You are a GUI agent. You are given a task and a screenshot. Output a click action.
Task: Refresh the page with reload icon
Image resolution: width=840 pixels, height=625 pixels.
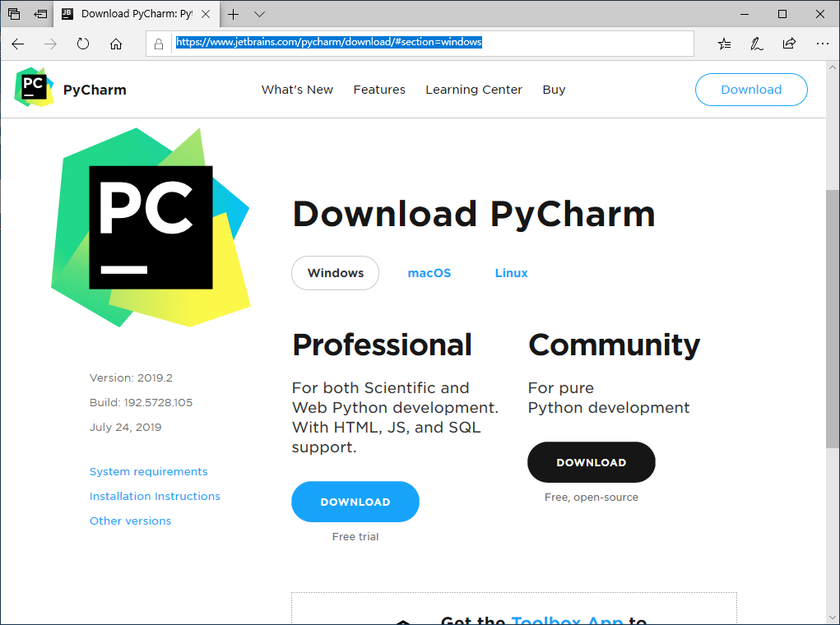(83, 44)
